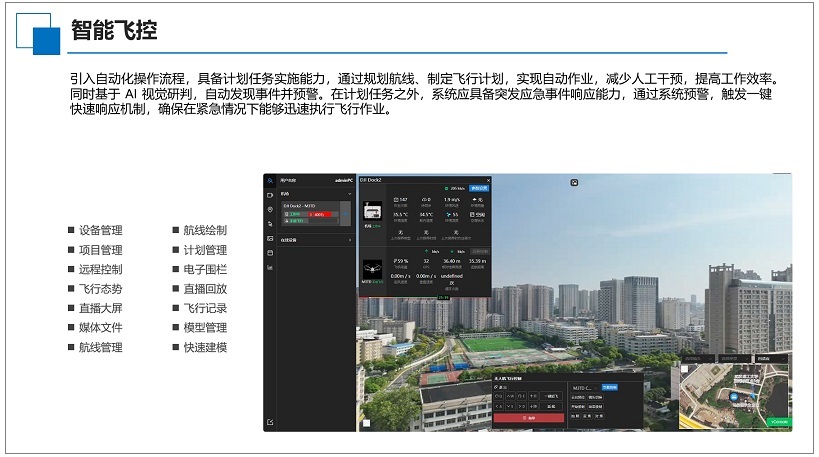Click the M3TD drone thumbnail image
This screenshot has height=457, width=819.
pyautogui.click(x=372, y=271)
